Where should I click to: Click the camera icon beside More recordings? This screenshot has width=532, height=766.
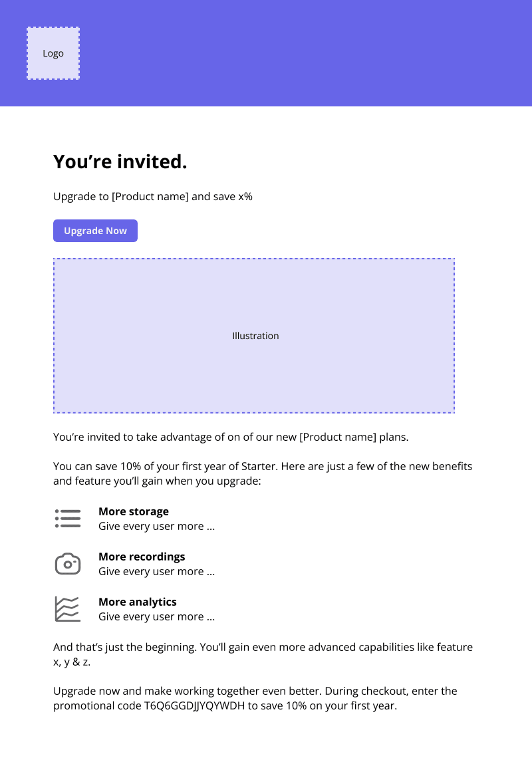(x=68, y=563)
